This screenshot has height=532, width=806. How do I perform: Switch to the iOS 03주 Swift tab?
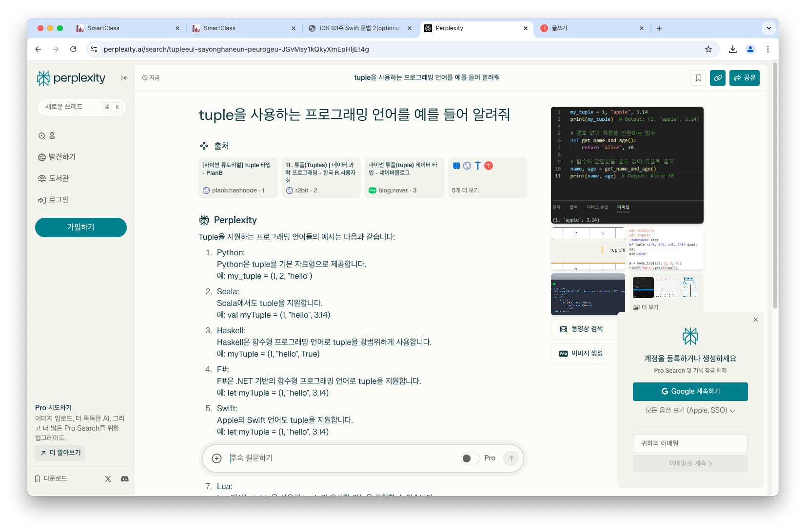click(x=360, y=28)
